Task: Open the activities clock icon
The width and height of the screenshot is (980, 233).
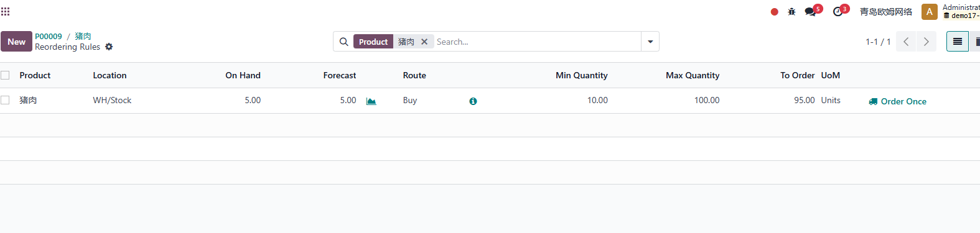Action: coord(838,12)
